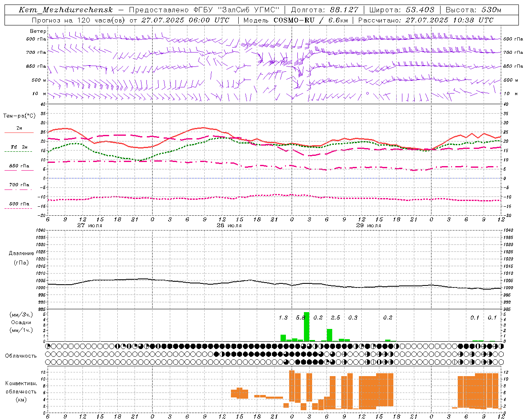Click the 10 м wind level label on left
Viewport: 525px width, 420px height.
39,94
